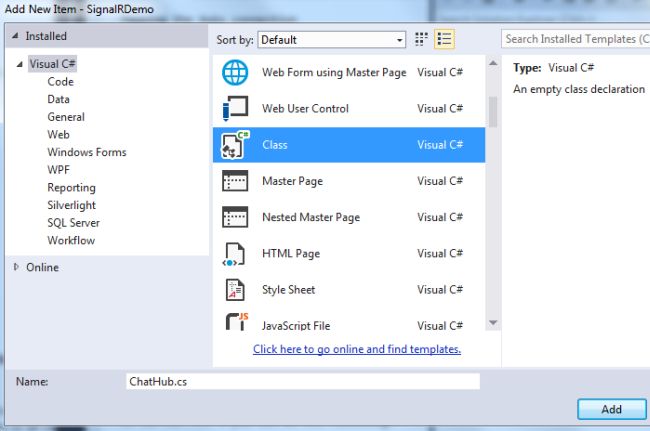The image size is (650, 431).
Task: Select the Visual C# category
Action: tap(52, 64)
